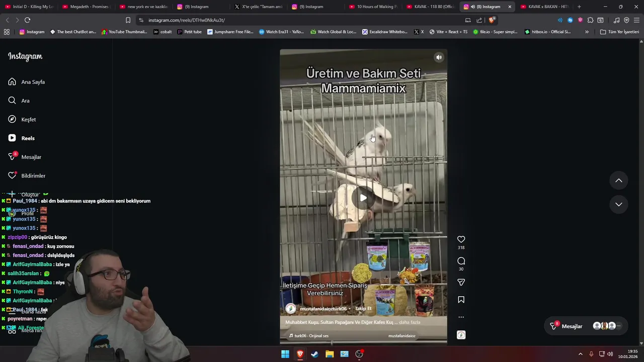
Task: Open the Excalidraw Whiteboard bookmark
Action: pyautogui.click(x=385, y=32)
